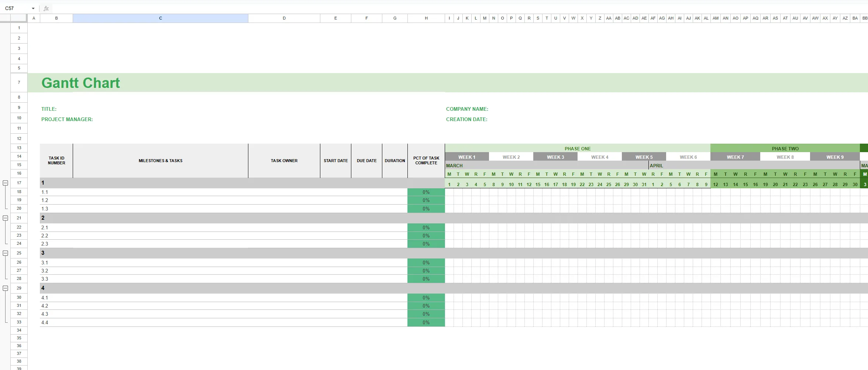Click the PROJECT MANAGER: label cell
The image size is (868, 370).
pyautogui.click(x=67, y=119)
